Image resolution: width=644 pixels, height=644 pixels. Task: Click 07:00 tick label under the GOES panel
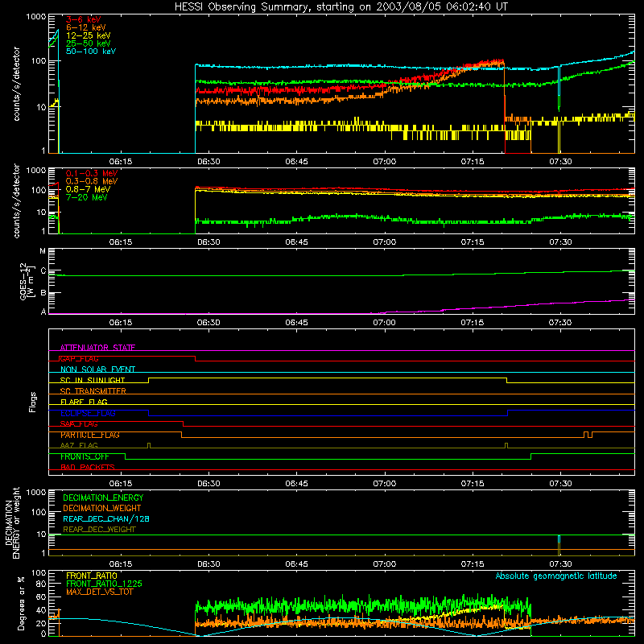385,323
